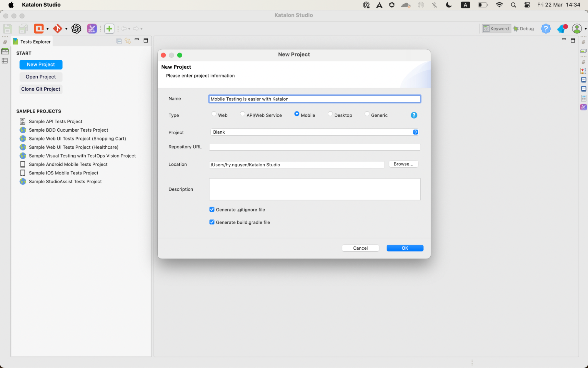Click the project Name input field
The width and height of the screenshot is (588, 368).
pos(314,99)
